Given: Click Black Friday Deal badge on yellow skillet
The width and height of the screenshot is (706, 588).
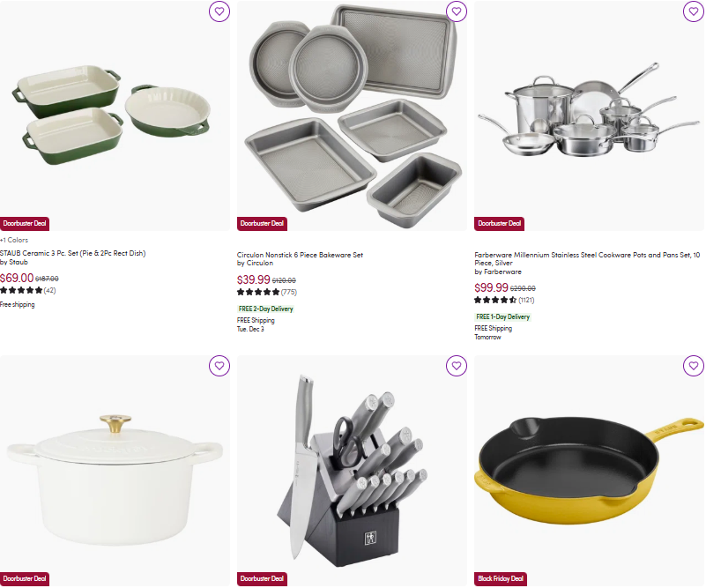Looking at the screenshot, I should pyautogui.click(x=501, y=578).
